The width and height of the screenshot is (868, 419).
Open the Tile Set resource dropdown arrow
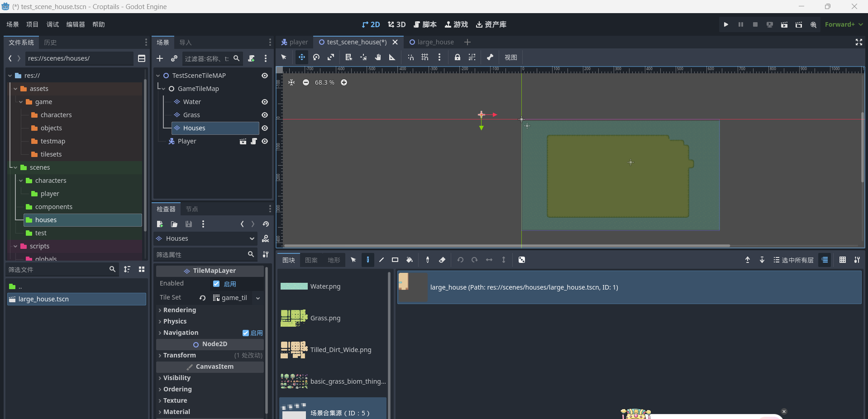tap(258, 298)
